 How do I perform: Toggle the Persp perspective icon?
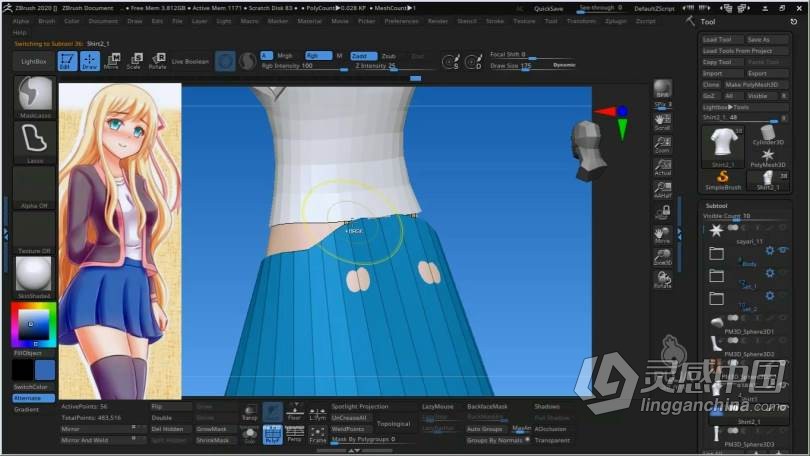point(294,434)
